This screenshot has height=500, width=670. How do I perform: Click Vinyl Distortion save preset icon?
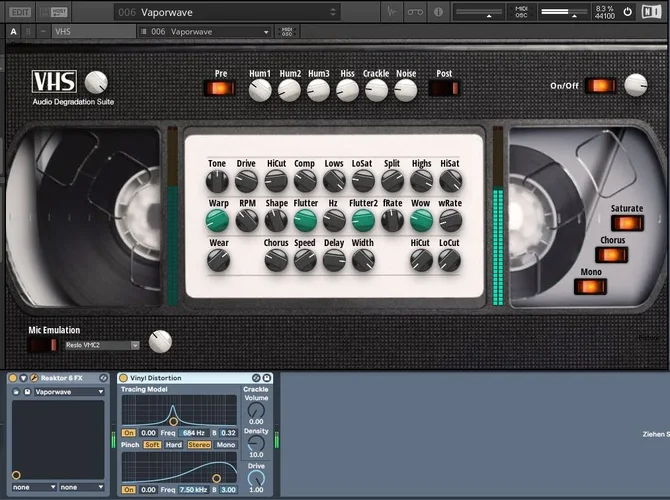click(x=267, y=378)
